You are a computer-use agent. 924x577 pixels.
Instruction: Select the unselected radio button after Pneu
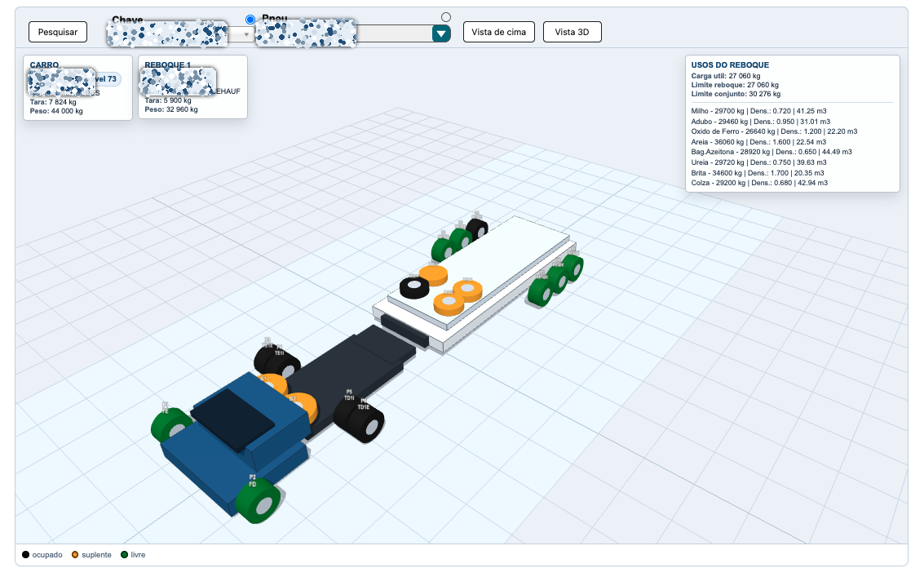point(446,18)
